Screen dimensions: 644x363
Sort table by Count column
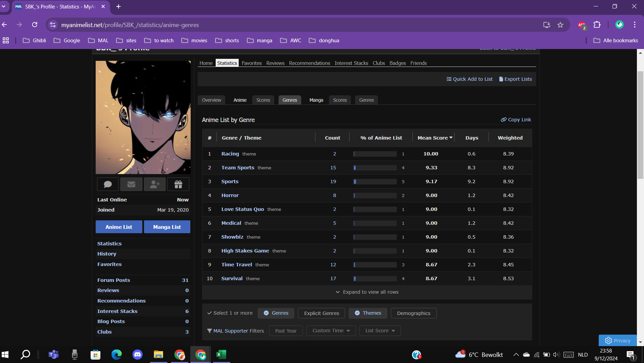[332, 138]
